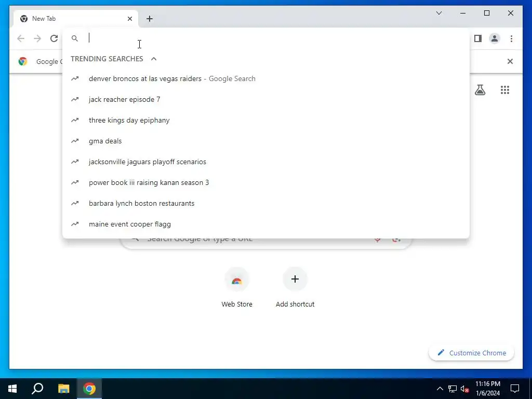Screen dimensions: 532x399
Task: Click the Add shortcut label
Action: click(x=295, y=304)
